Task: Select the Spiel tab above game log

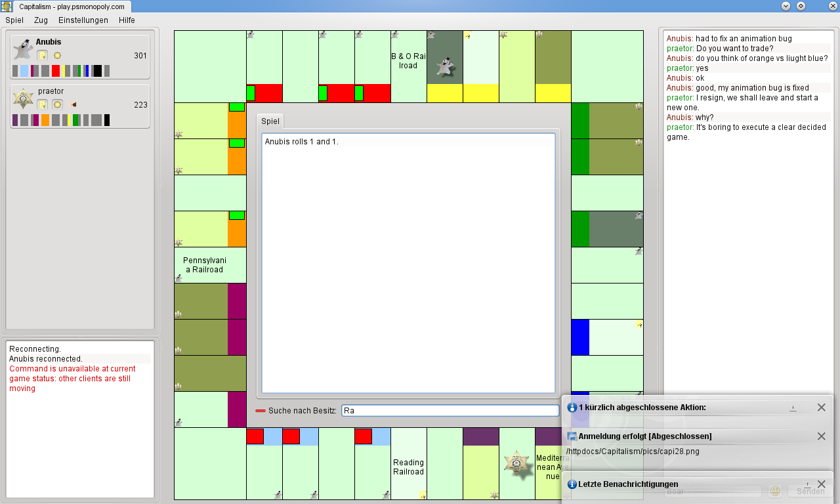Action: (x=270, y=121)
